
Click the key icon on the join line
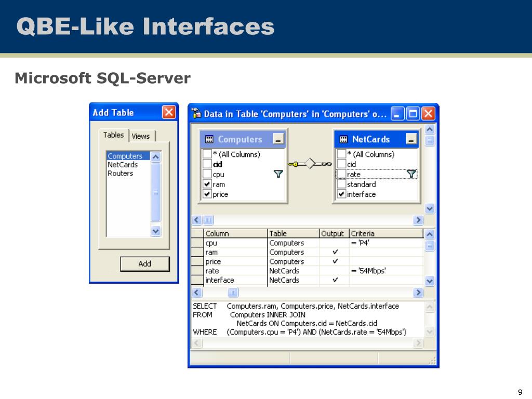(293, 164)
